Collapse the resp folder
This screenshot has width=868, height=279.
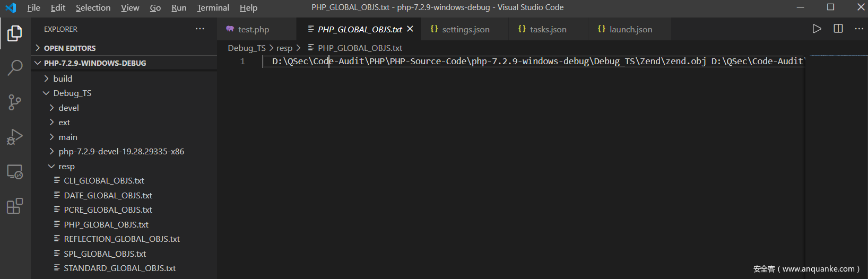click(66, 167)
